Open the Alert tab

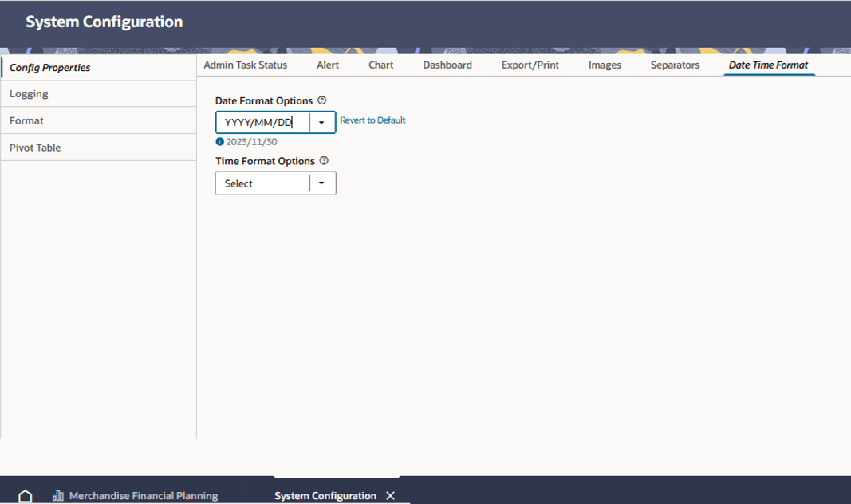[328, 65]
